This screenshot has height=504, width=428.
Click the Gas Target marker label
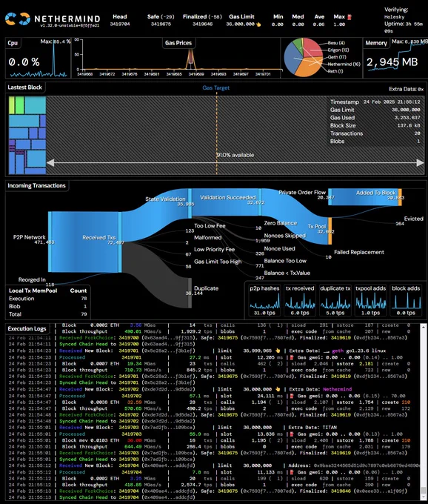[x=215, y=87]
